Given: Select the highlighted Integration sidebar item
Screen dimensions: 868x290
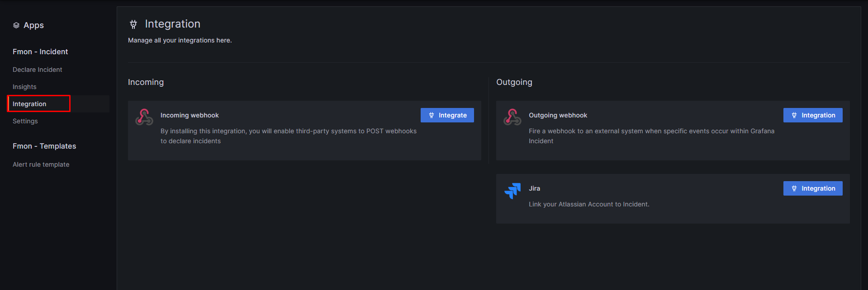Looking at the screenshot, I should click(29, 104).
